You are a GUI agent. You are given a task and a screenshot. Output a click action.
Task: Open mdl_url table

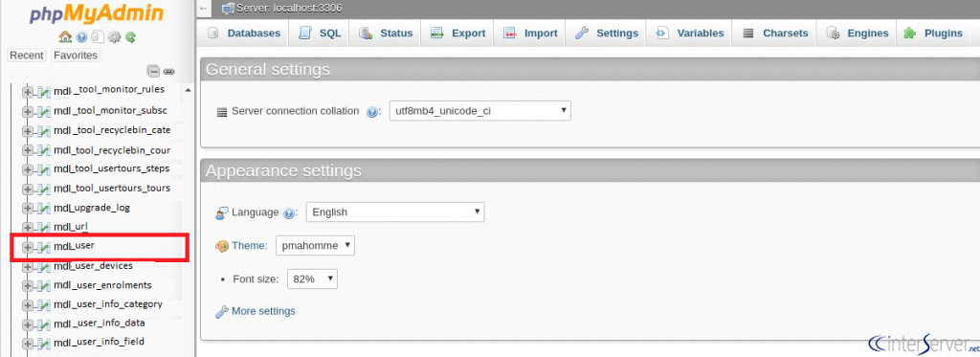point(71,226)
